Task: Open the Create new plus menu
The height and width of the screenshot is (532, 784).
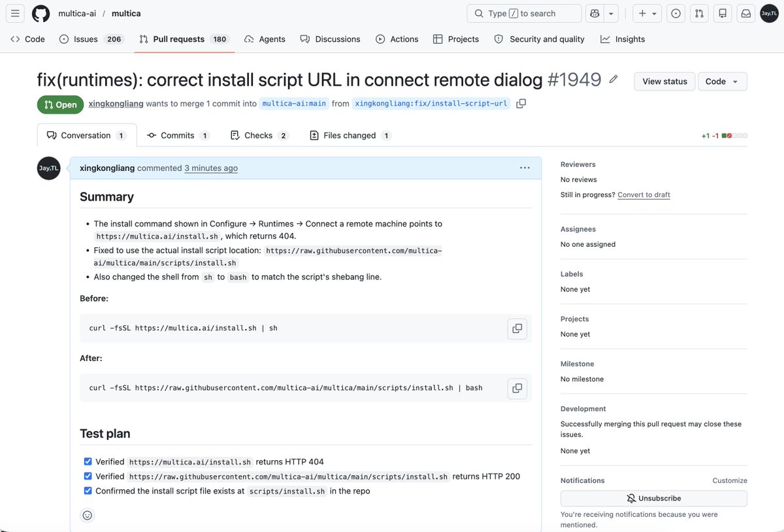Action: coord(647,13)
